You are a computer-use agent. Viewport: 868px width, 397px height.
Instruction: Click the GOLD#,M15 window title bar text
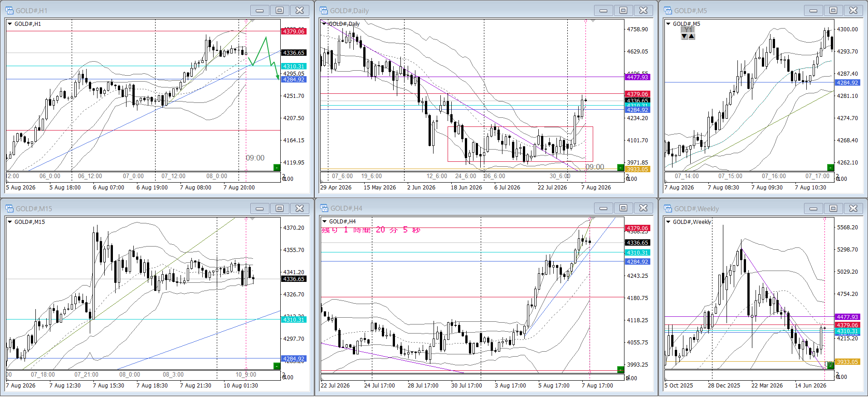point(34,208)
